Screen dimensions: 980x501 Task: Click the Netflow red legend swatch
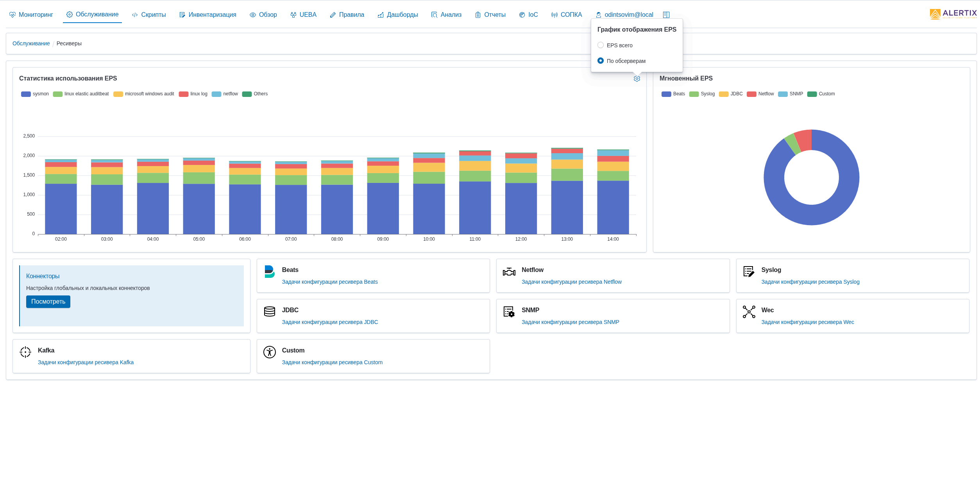pyautogui.click(x=751, y=94)
